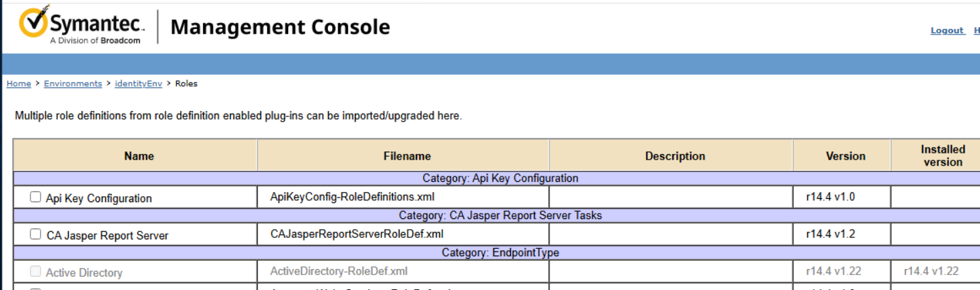The height and width of the screenshot is (290, 980).
Task: Click the Symantec checkmark logo
Action: point(34,24)
